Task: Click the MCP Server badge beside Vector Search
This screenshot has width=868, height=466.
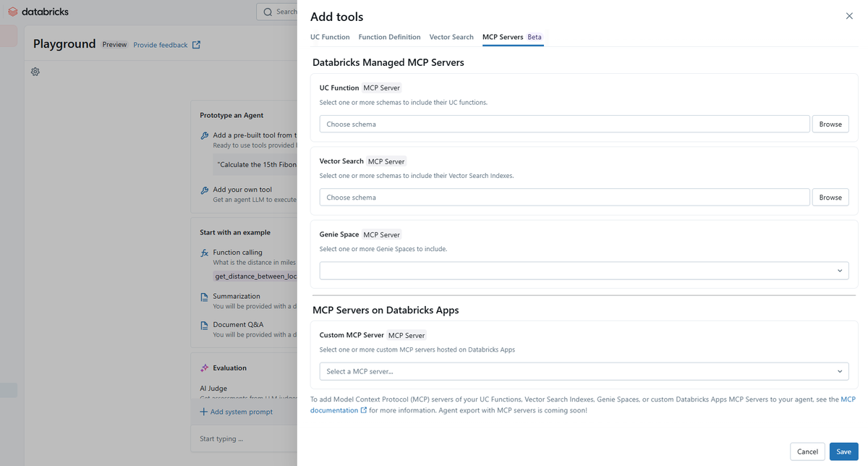Action: click(x=386, y=161)
